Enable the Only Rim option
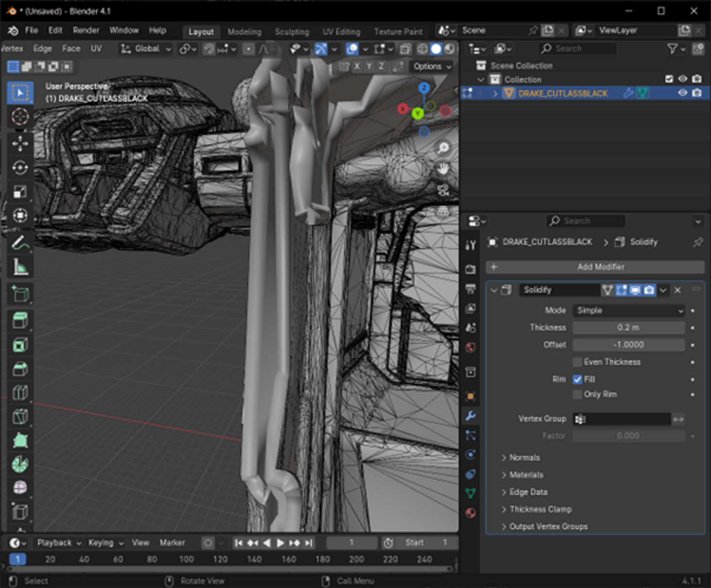This screenshot has height=588, width=711. pos(577,394)
